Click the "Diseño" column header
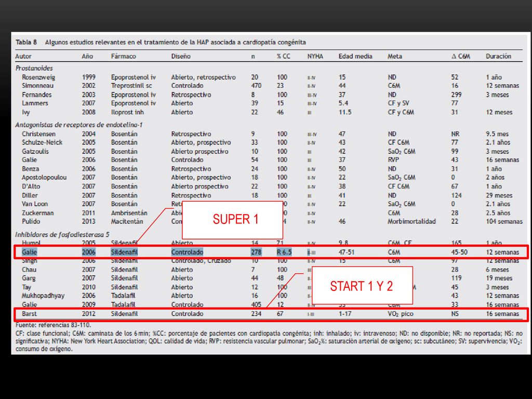The image size is (532, 399). pos(181,56)
